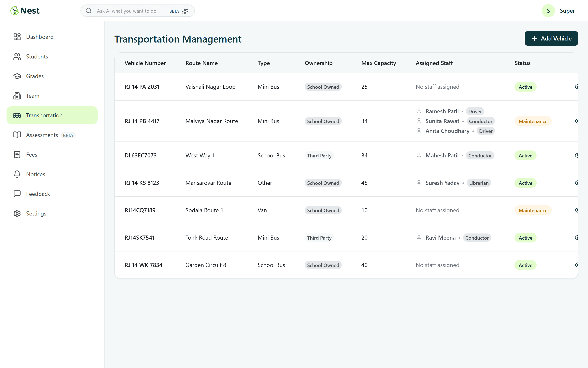The height and width of the screenshot is (368, 588).
Task: Click the Vehicle Number column header
Action: [145, 63]
